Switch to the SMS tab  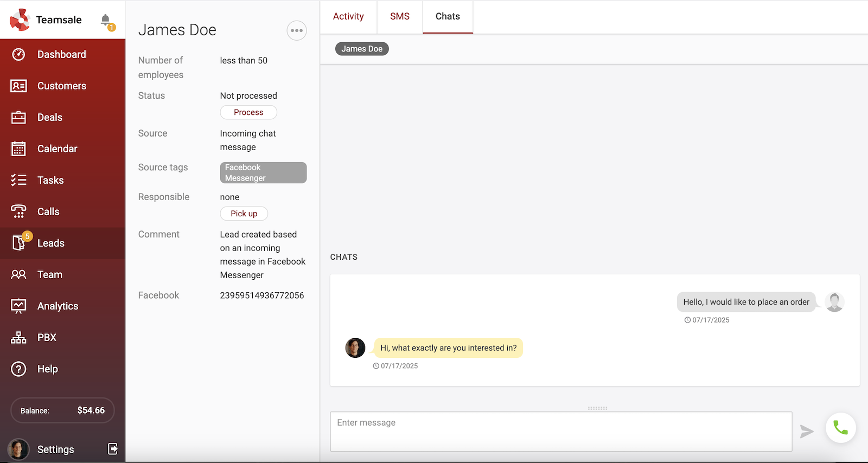[x=400, y=17]
